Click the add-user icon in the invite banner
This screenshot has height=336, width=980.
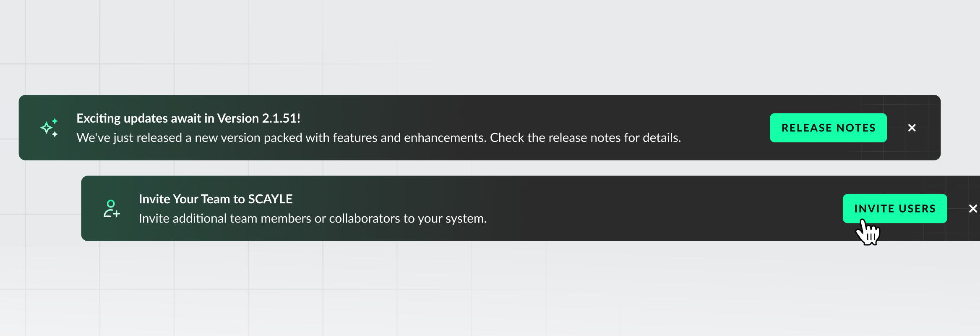tap(112, 209)
